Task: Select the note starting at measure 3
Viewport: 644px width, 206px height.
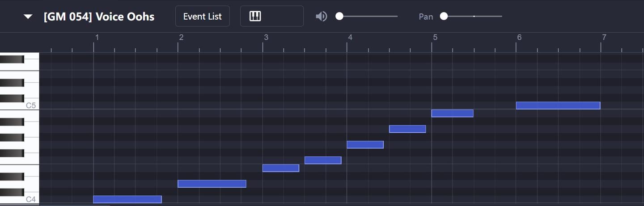Action: click(x=280, y=168)
